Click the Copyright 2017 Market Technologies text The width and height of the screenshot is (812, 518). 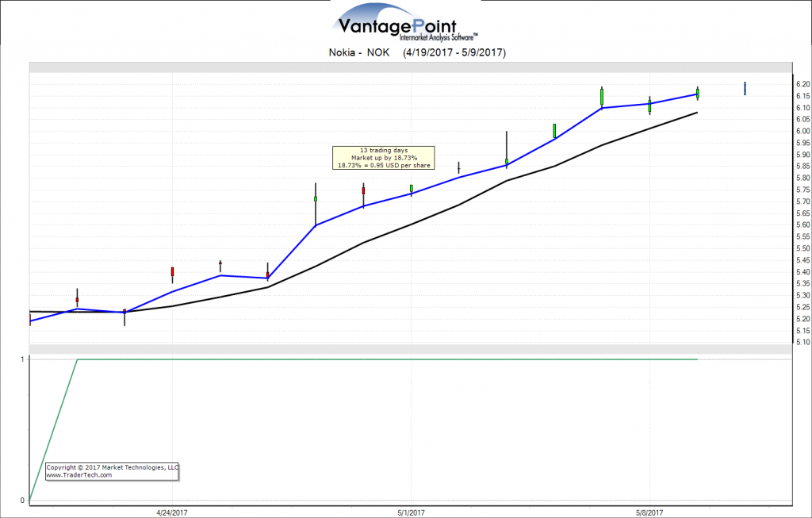click(x=113, y=467)
